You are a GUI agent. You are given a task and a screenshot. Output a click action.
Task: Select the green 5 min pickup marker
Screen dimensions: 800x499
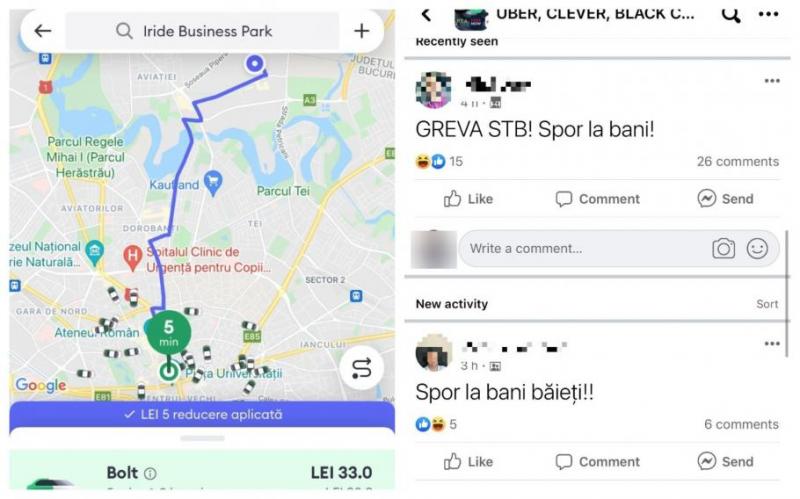pos(169,333)
